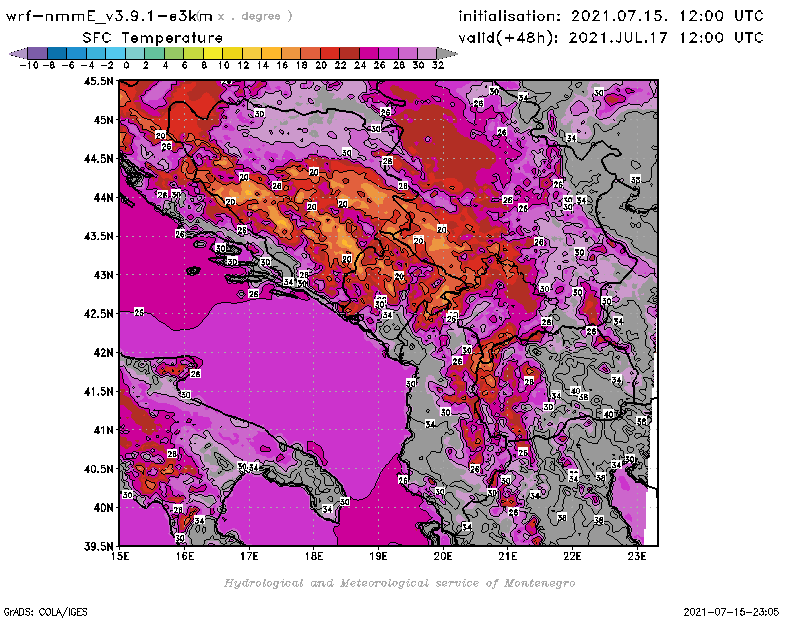Select the red-orange swatch between 18 and 20

click(x=310, y=53)
